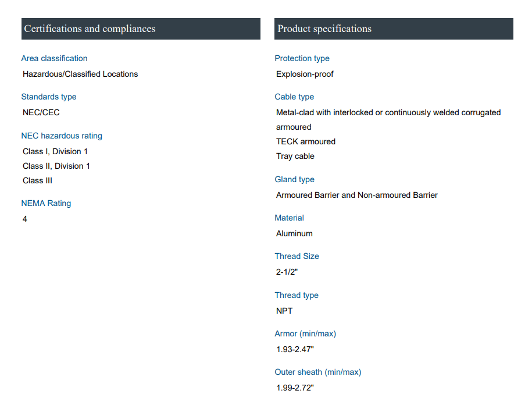The image size is (532, 401).
Task: Click the Tray cable entry
Action: click(295, 156)
